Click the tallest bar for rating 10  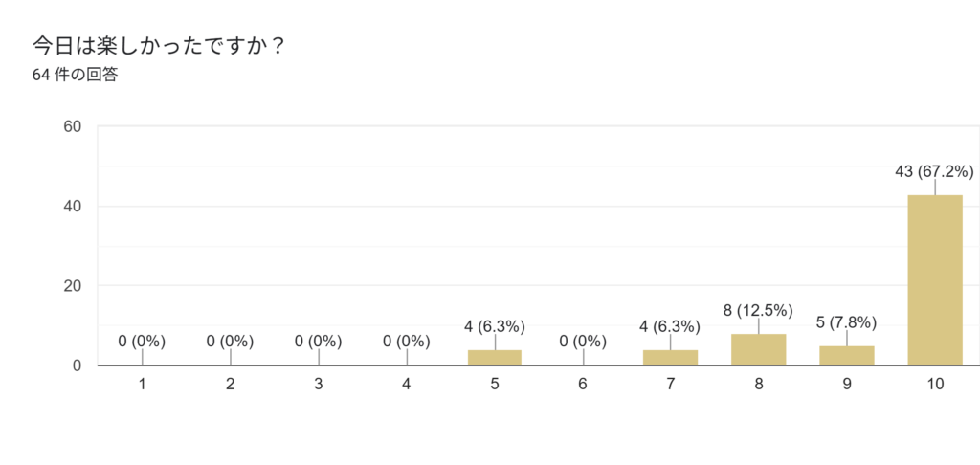[934, 279]
